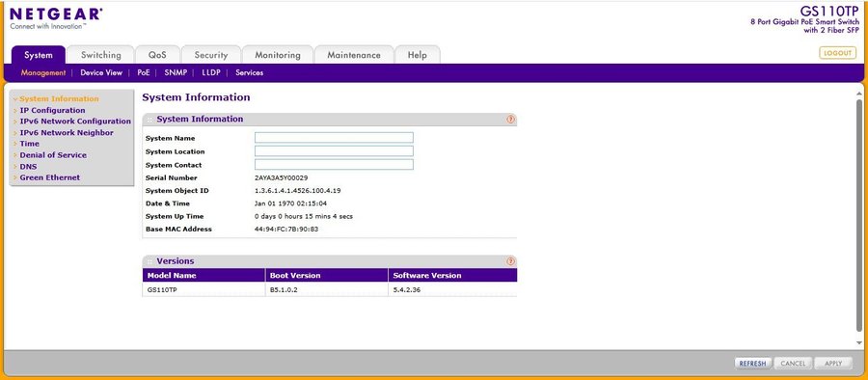Click date value Jan 01 1970 02:15:04
Image resolution: width=868 pixels, height=380 pixels.
[x=290, y=204]
